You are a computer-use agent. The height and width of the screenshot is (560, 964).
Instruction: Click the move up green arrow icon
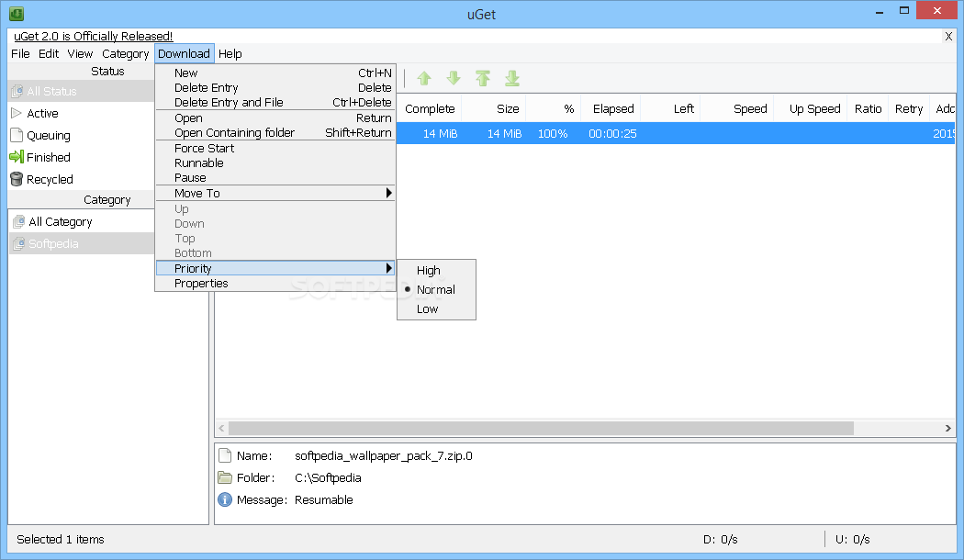click(424, 78)
